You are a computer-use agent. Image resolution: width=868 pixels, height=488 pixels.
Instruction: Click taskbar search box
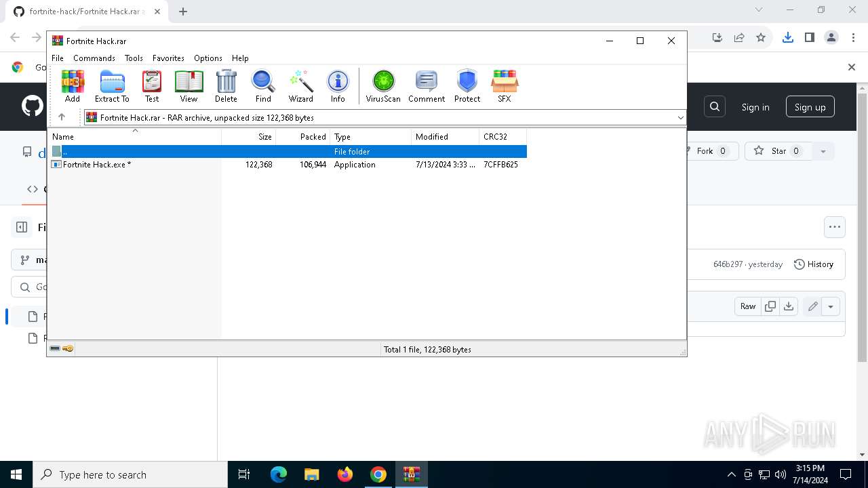[x=130, y=474]
